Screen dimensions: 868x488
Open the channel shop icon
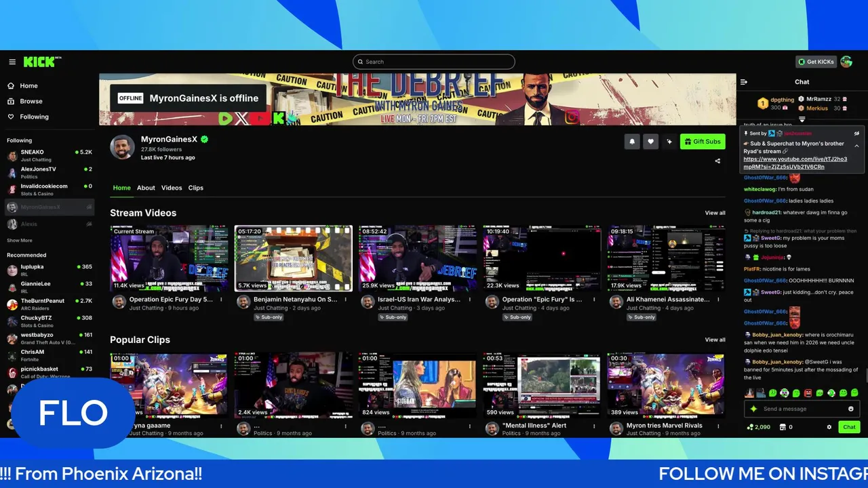tap(783, 427)
